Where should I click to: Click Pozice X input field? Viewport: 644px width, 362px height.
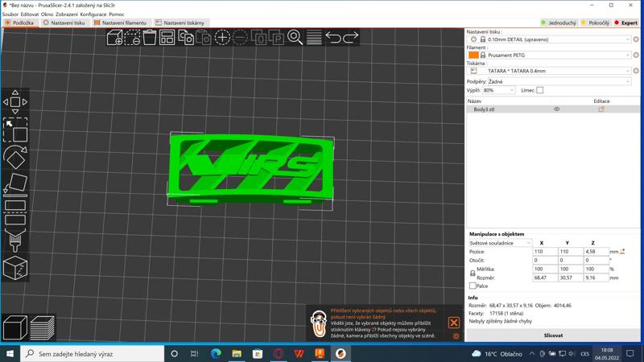coord(545,252)
